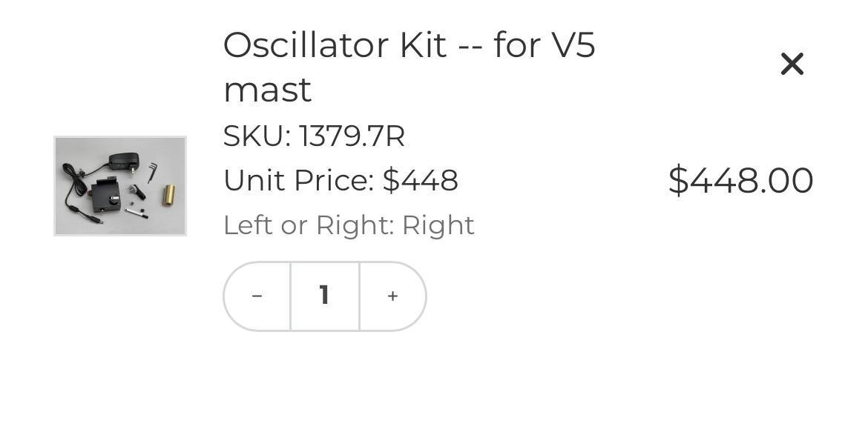The height and width of the screenshot is (435, 868).
Task: Click the $448 unit price amount
Action: point(420,181)
